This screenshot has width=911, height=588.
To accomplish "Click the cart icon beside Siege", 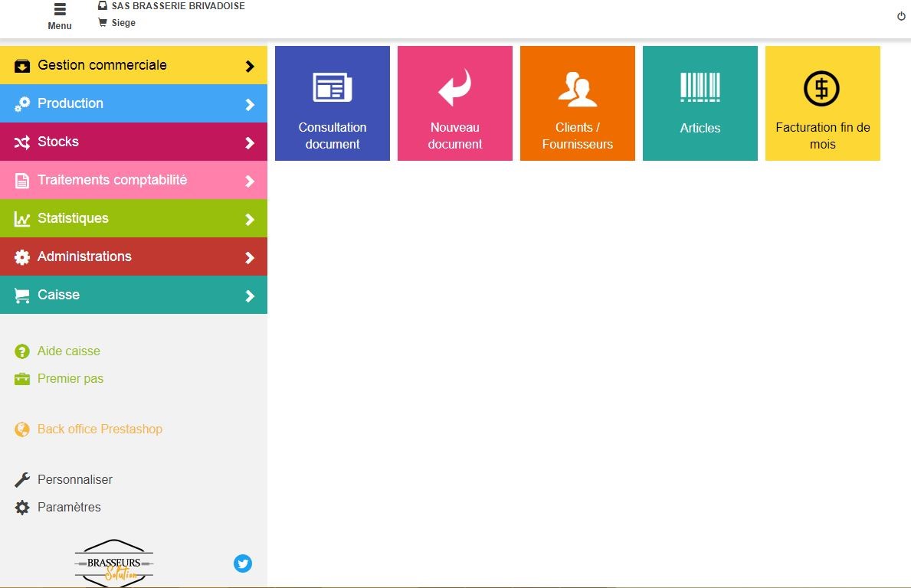I will tap(103, 23).
